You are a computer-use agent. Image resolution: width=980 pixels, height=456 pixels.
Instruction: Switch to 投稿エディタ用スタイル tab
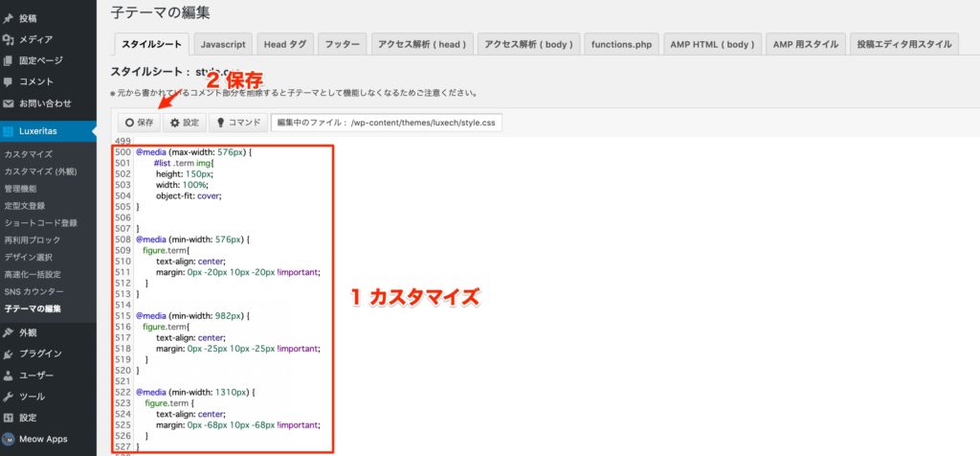click(x=904, y=44)
